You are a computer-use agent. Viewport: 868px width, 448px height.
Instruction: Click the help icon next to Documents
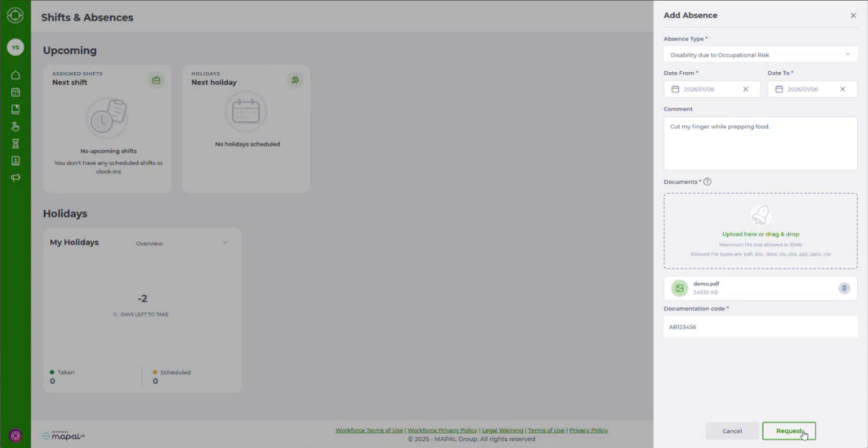tap(707, 181)
